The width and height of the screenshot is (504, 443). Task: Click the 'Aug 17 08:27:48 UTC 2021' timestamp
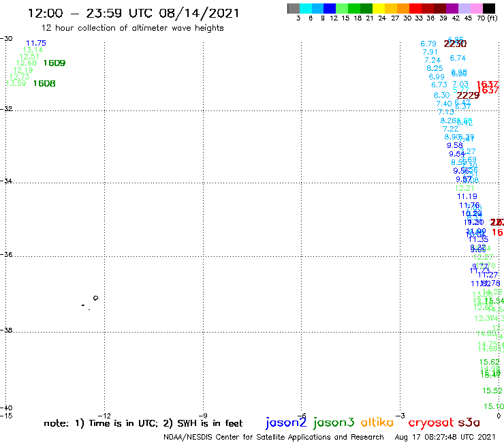point(445,437)
